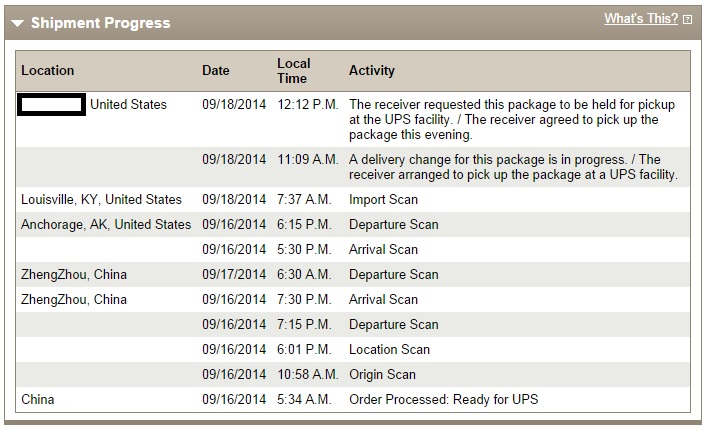Image resolution: width=706 pixels, height=435 pixels.
Task: Select the China location in last row
Action: (x=37, y=399)
